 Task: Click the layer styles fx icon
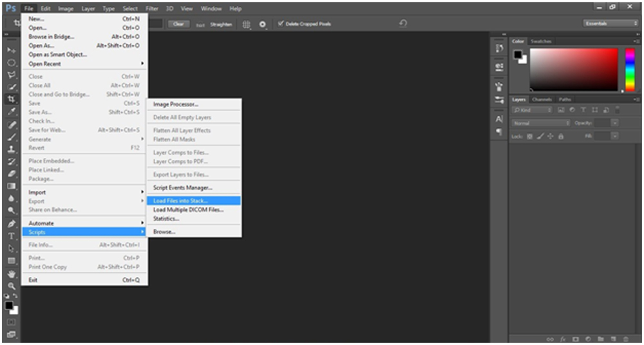563,339
